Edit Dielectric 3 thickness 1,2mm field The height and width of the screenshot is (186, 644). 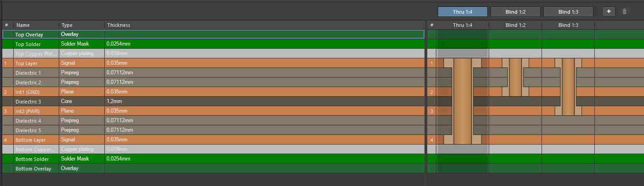(265, 101)
